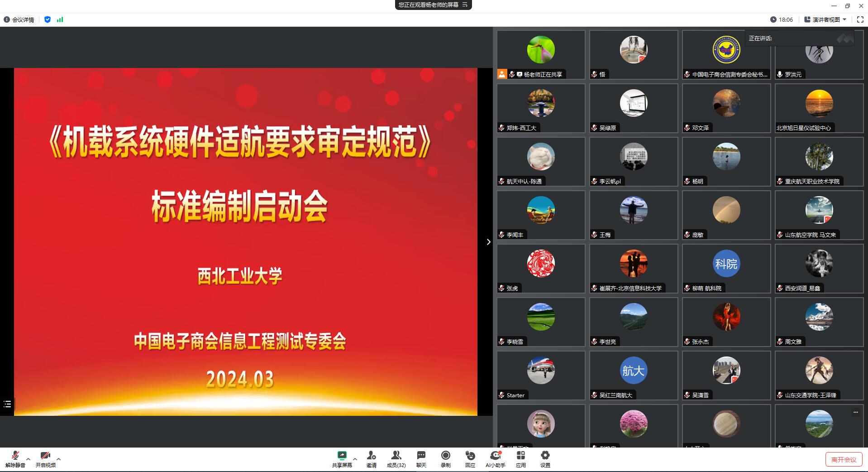Click the 18:06 meeting timer
Image resolution: width=868 pixels, height=472 pixels.
782,19
